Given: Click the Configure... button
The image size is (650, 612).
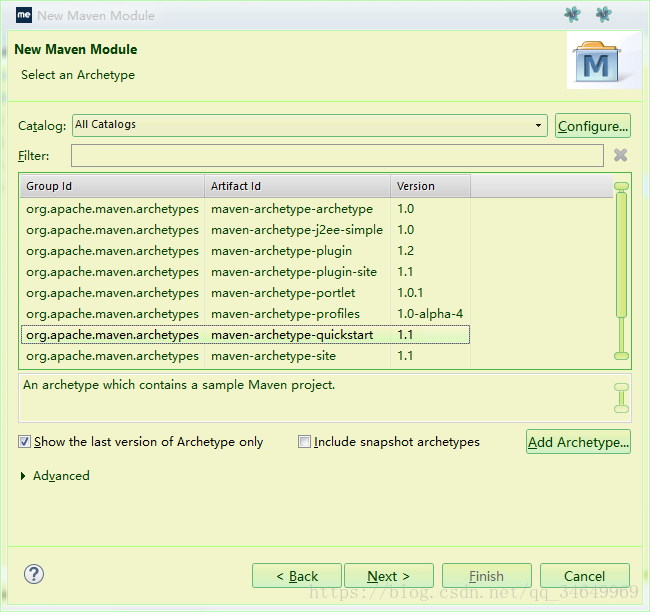Looking at the screenshot, I should 593,126.
